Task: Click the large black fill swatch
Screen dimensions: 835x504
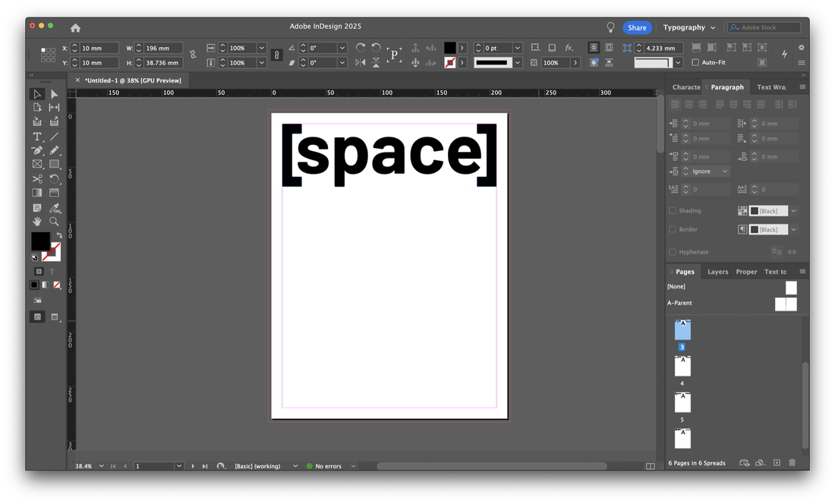Action: click(x=40, y=241)
